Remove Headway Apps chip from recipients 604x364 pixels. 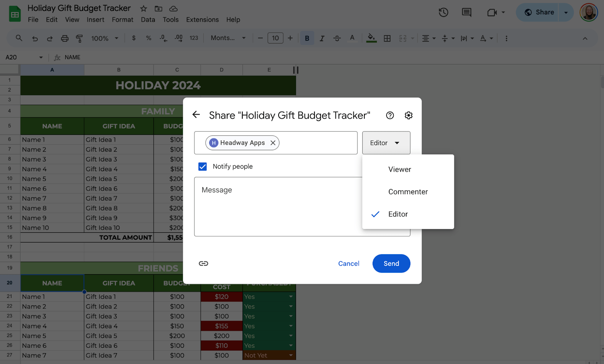click(273, 143)
